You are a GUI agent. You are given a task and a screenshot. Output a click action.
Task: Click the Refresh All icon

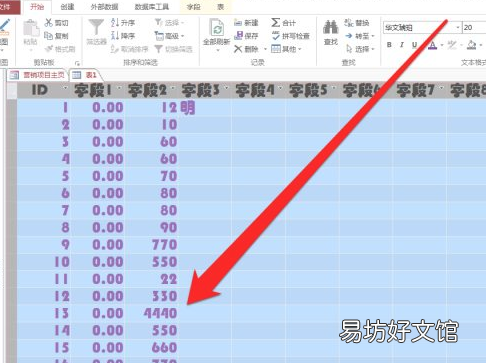pyautogui.click(x=217, y=28)
